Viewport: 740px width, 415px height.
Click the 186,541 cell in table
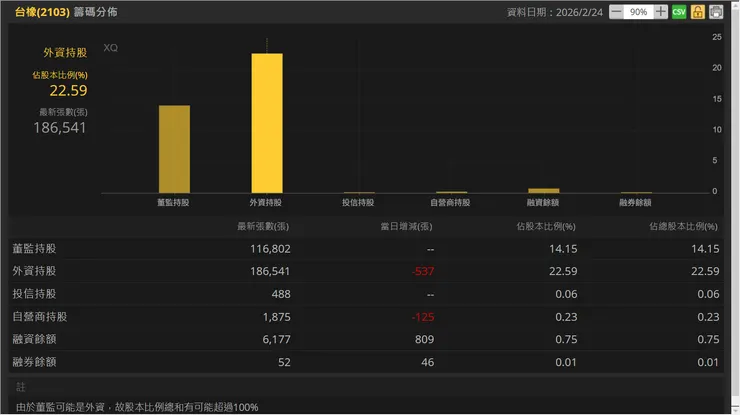tap(270, 271)
